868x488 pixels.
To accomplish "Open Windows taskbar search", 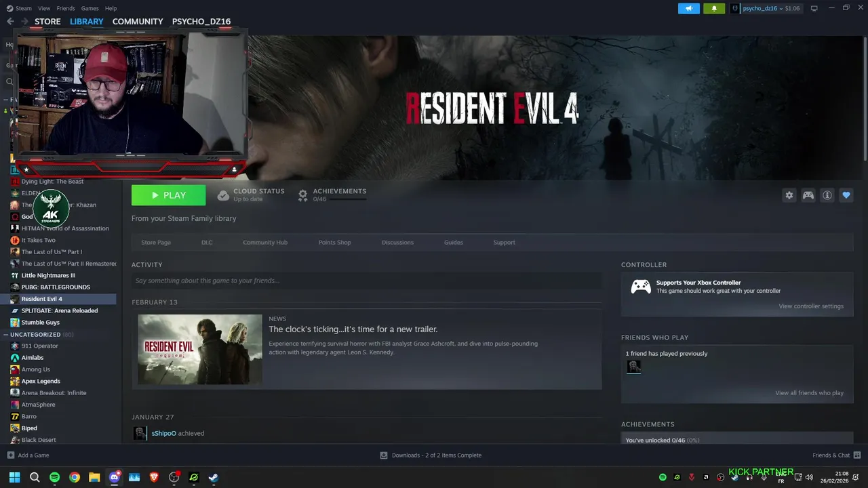I will [x=35, y=477].
